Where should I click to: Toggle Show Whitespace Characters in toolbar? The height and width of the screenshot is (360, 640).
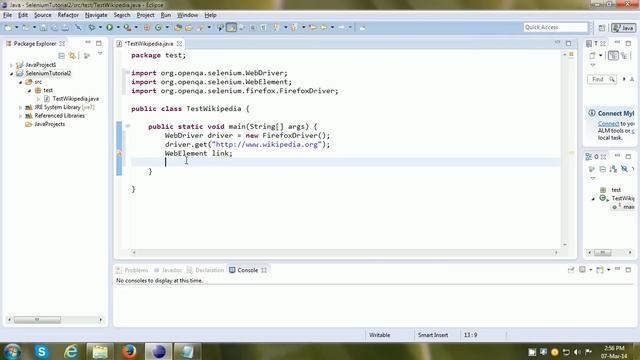point(263,27)
